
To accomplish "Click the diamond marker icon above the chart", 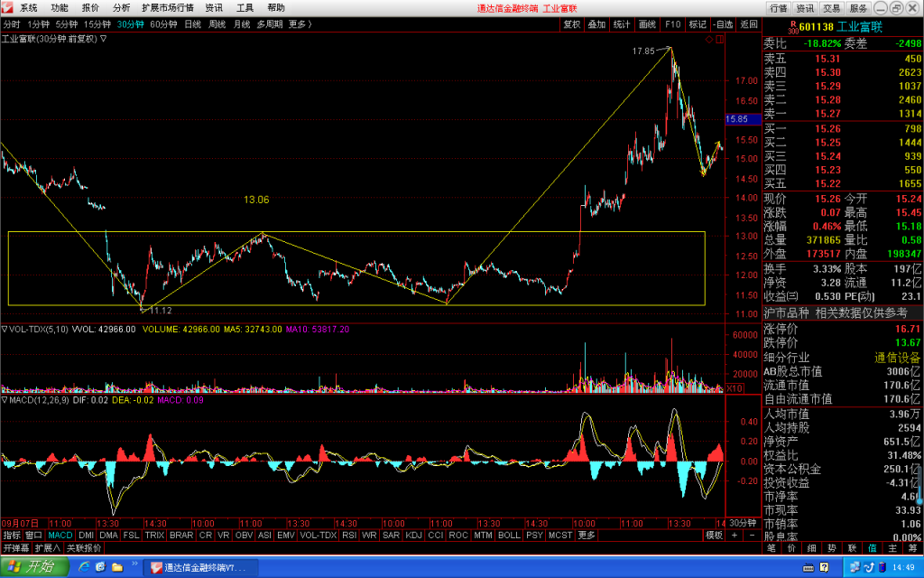I will coord(709,40).
